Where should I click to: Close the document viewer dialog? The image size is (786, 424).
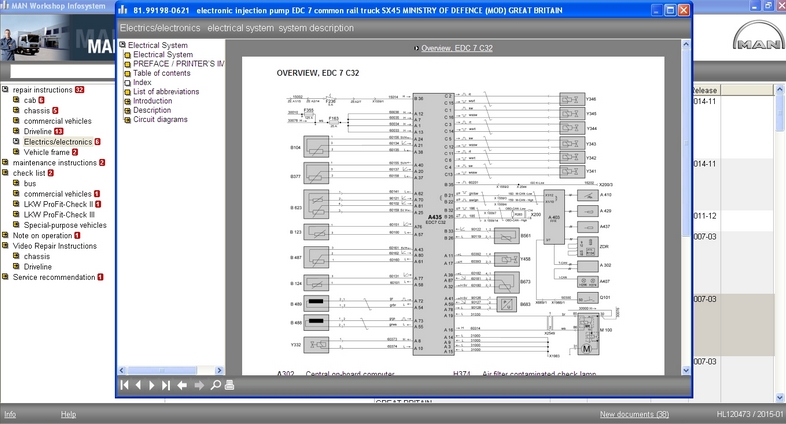(684, 10)
